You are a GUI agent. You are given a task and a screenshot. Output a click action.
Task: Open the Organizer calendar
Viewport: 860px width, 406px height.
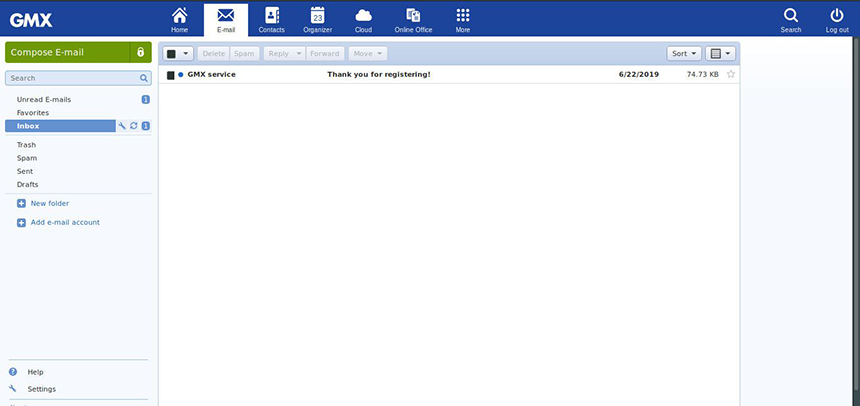pyautogui.click(x=318, y=20)
